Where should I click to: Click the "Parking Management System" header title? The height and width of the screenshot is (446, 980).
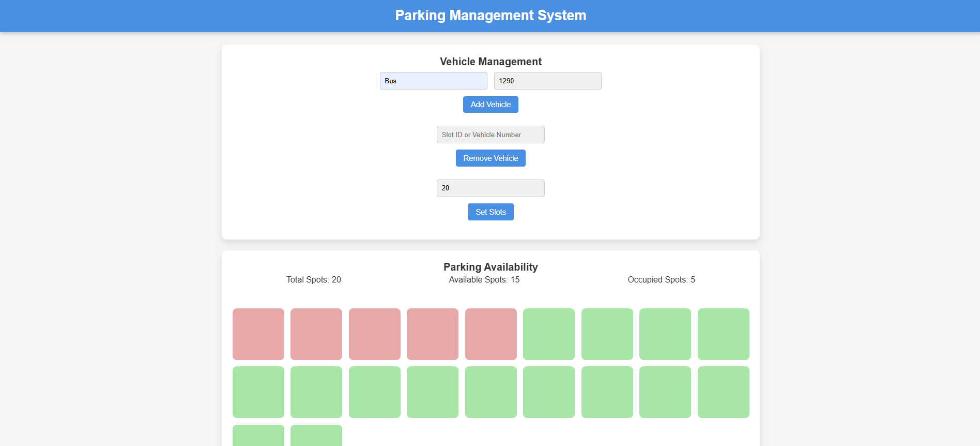491,16
